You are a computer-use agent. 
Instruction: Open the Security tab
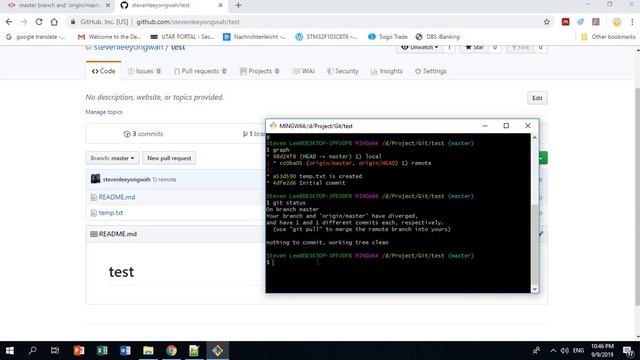[x=342, y=71]
